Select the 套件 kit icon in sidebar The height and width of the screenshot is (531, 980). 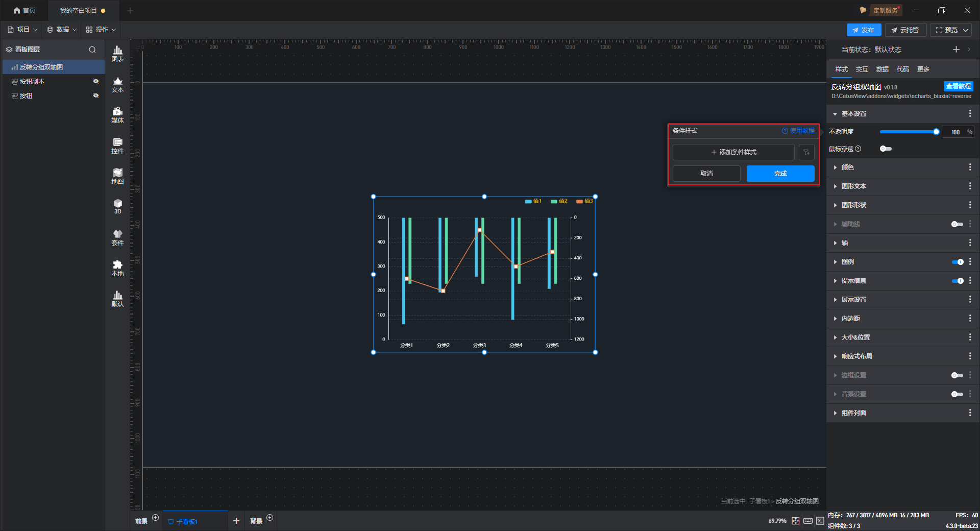click(117, 237)
